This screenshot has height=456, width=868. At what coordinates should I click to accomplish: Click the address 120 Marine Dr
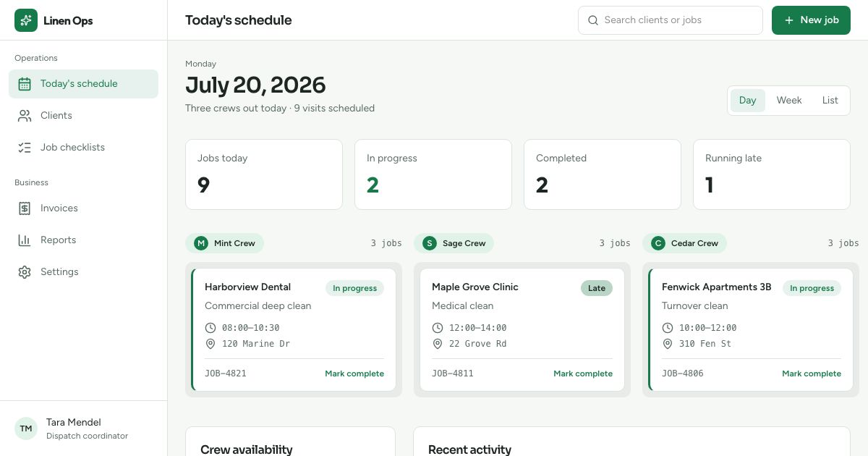(x=256, y=344)
